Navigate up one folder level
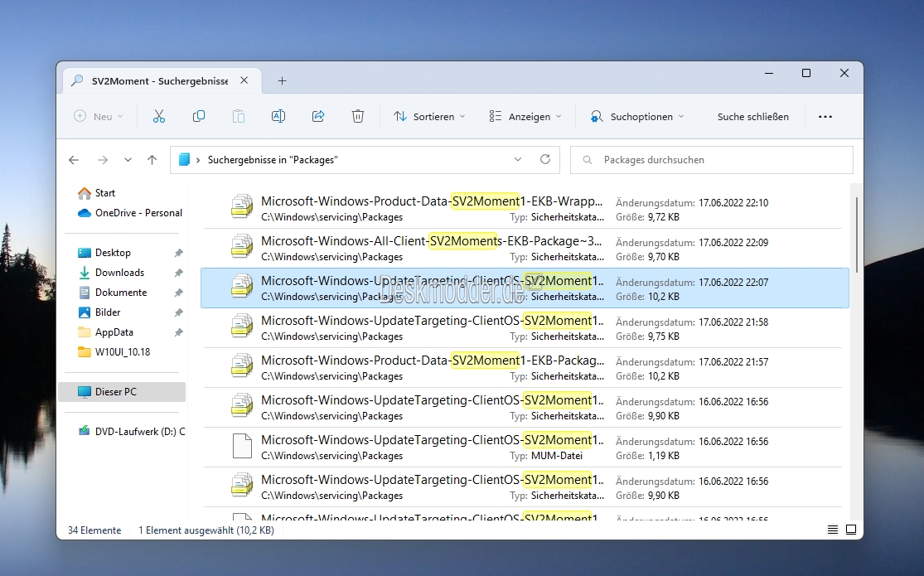The image size is (924, 576). click(x=152, y=160)
